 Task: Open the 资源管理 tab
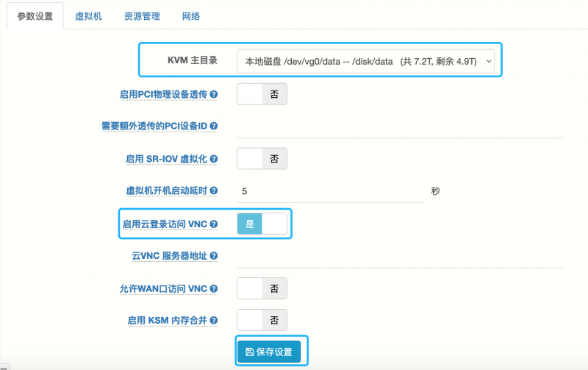click(x=142, y=16)
